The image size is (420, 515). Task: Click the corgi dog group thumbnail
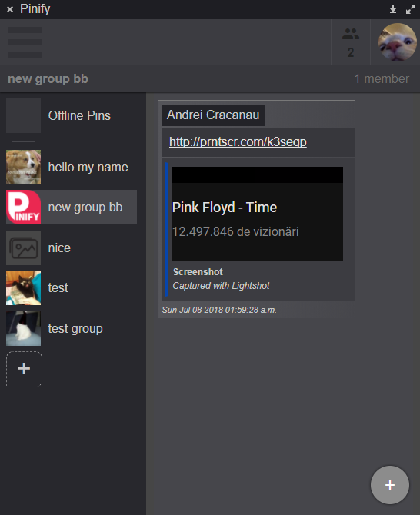click(x=23, y=167)
